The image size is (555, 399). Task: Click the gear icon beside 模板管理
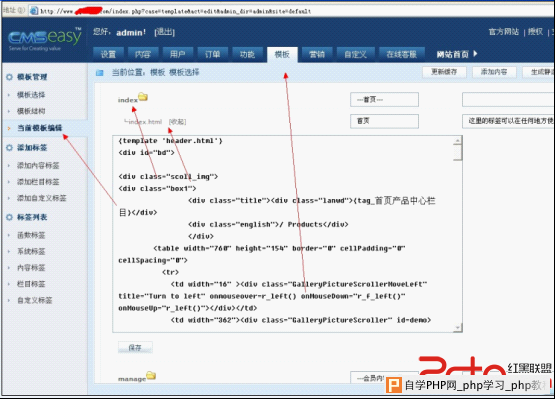tap(10, 77)
